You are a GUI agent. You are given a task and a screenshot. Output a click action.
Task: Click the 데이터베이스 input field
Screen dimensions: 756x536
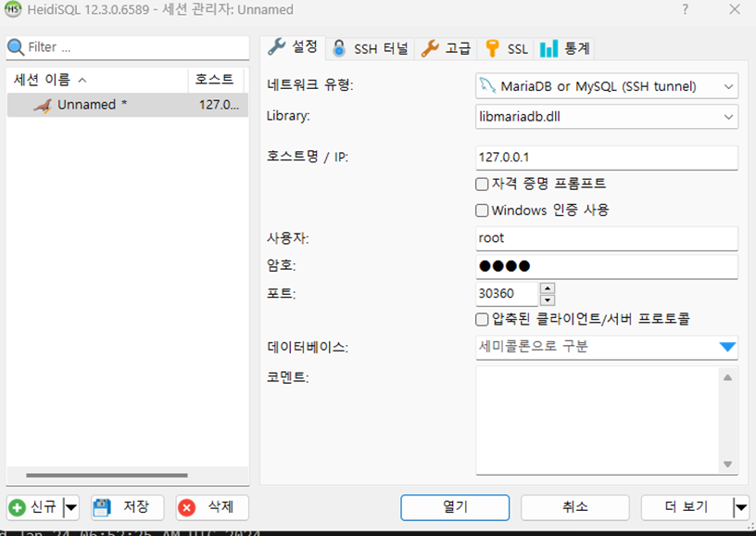[596, 347]
